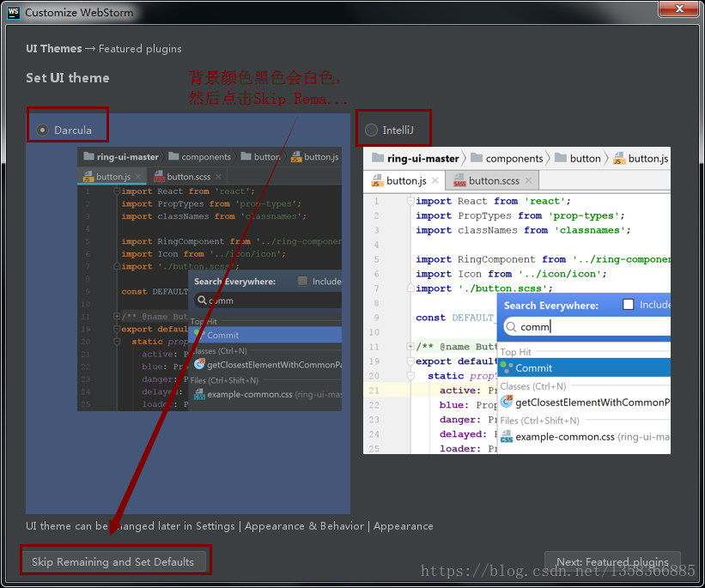Click button folder icon in Darcula breadcrumb
705x588 pixels.
pyautogui.click(x=246, y=156)
